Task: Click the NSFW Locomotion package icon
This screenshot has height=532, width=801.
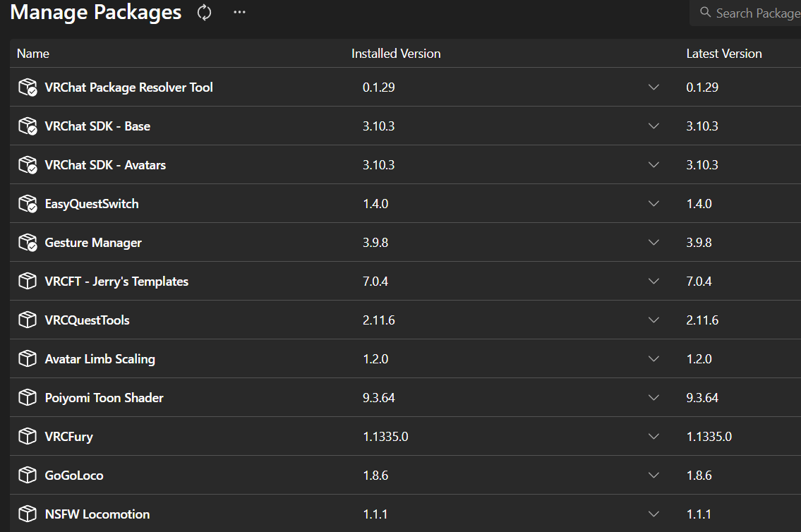Action: 28,514
